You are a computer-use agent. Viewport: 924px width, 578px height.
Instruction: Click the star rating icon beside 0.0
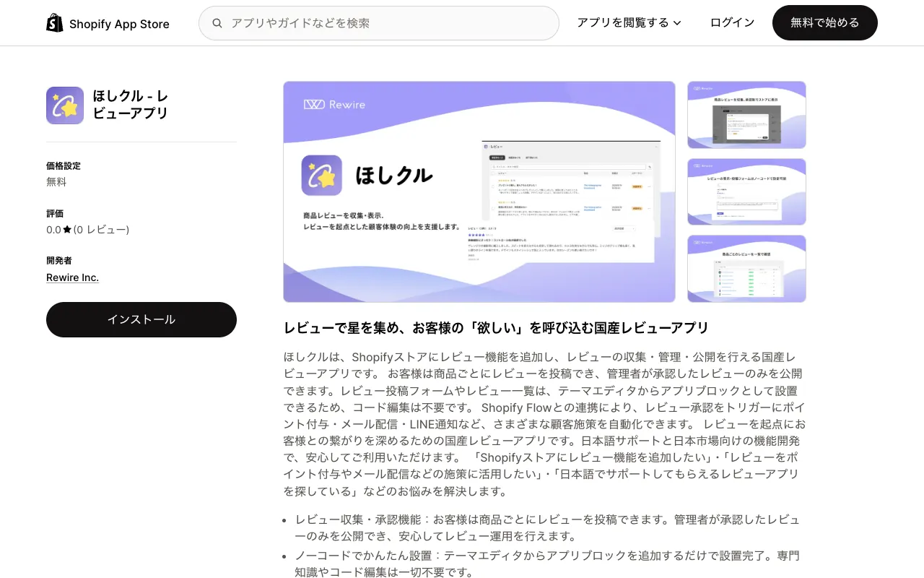(67, 230)
